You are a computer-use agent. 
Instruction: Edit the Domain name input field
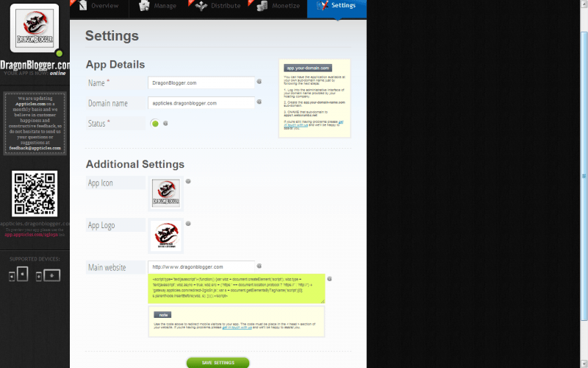(201, 103)
